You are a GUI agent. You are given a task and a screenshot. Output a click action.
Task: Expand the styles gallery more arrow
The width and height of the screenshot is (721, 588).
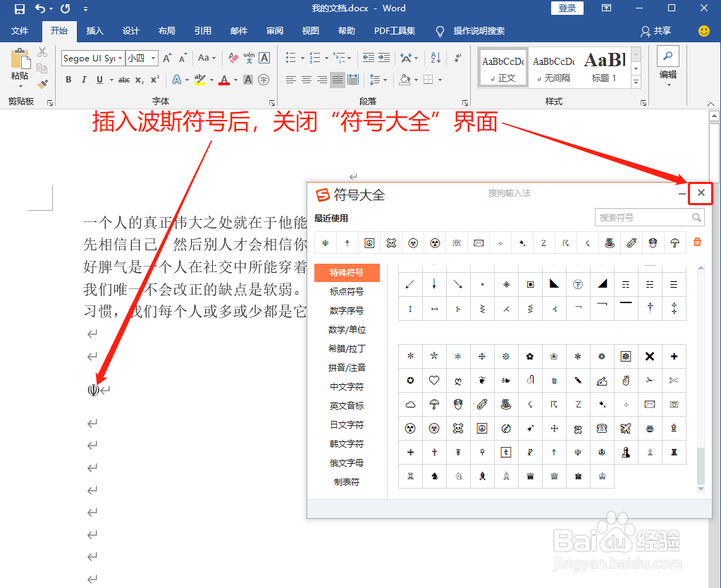coord(636,82)
